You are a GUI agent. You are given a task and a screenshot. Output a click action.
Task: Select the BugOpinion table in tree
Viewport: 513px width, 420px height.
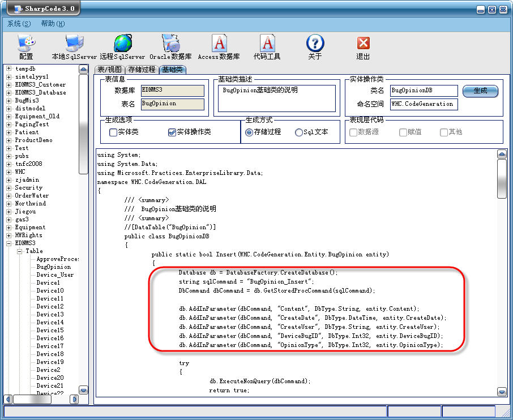point(54,267)
